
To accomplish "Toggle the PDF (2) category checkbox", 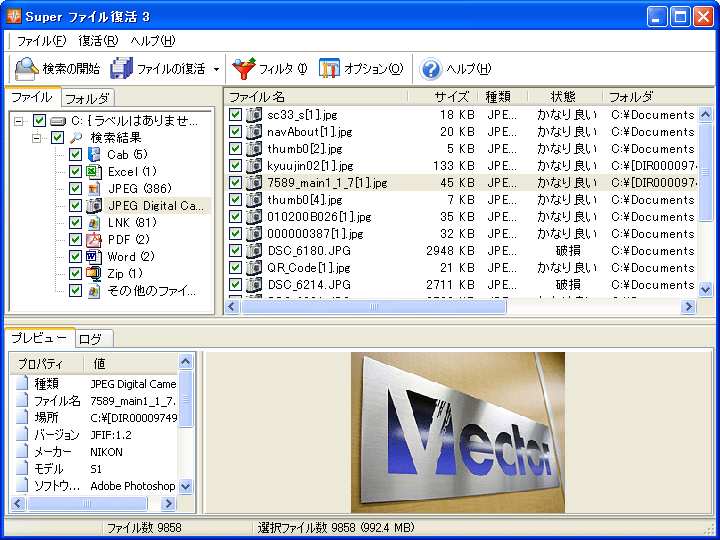I will coord(75,239).
